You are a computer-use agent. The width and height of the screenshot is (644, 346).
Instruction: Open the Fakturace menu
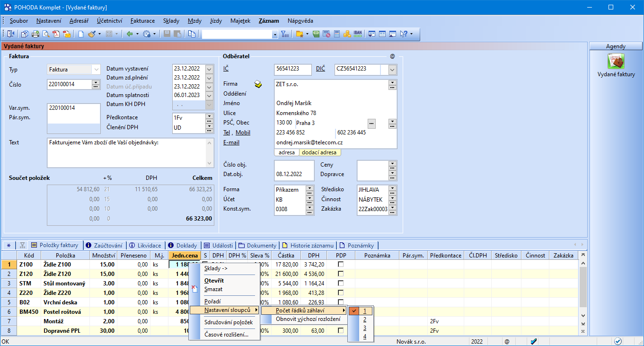tap(142, 21)
